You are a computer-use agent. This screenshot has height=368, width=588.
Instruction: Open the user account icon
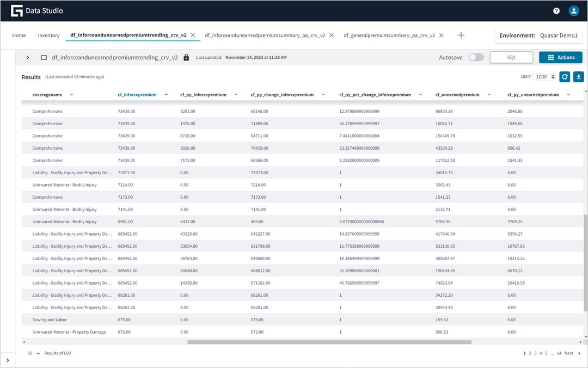[574, 10]
